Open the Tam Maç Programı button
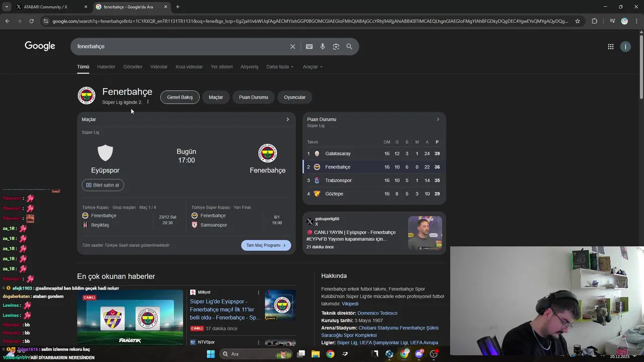Viewport: 644px width, 362px height. click(266, 245)
